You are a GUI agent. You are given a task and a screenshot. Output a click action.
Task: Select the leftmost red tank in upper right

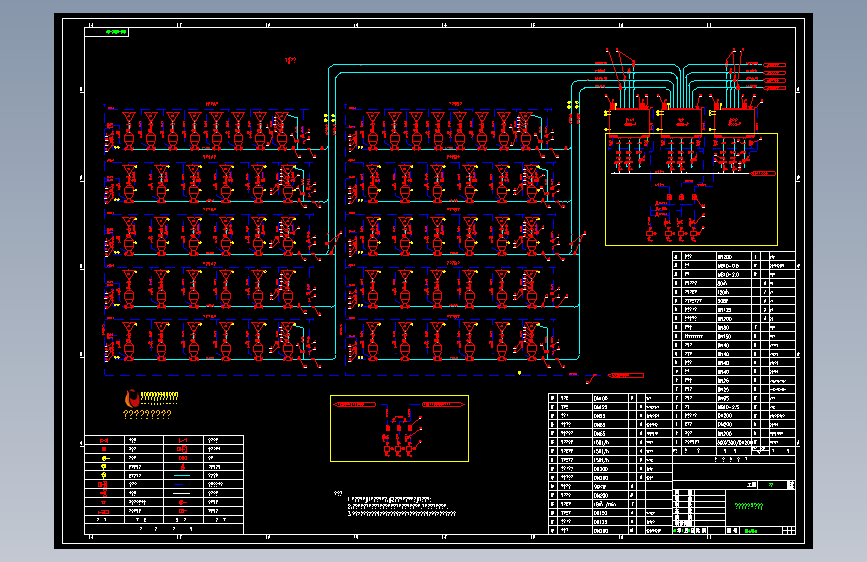(x=629, y=121)
